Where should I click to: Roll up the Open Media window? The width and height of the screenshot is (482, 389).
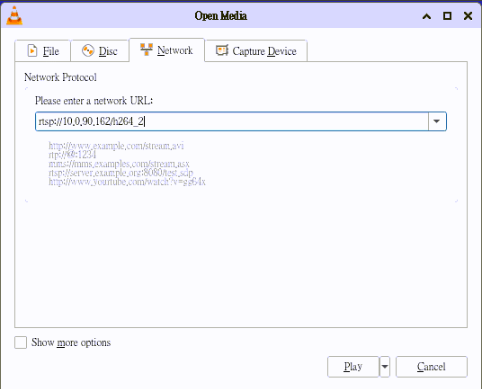coord(427,16)
